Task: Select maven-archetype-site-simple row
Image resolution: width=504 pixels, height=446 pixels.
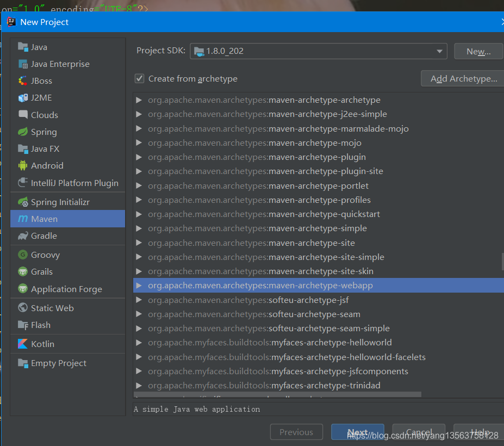Action: click(x=319, y=257)
